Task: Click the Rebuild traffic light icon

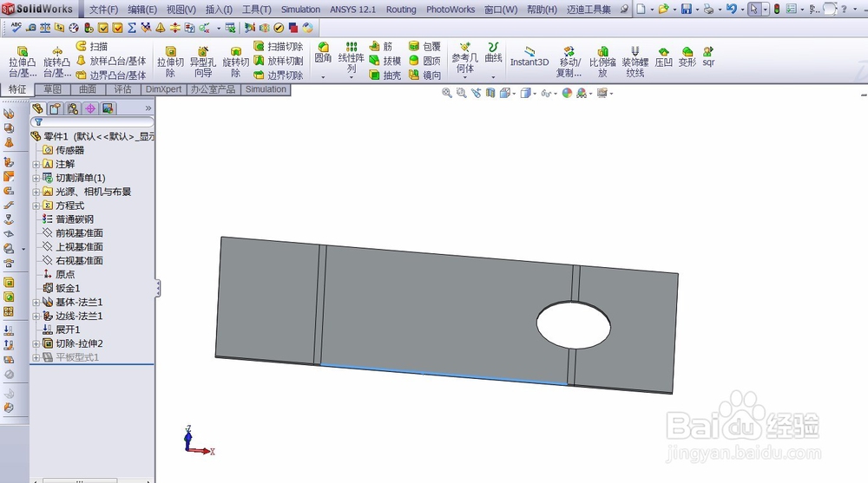Action: click(x=777, y=9)
